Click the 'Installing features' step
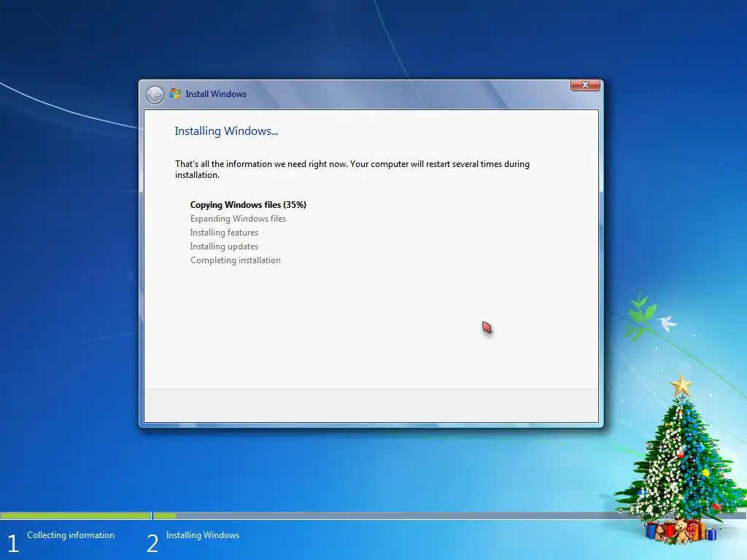This screenshot has height=560, width=747. (x=225, y=233)
